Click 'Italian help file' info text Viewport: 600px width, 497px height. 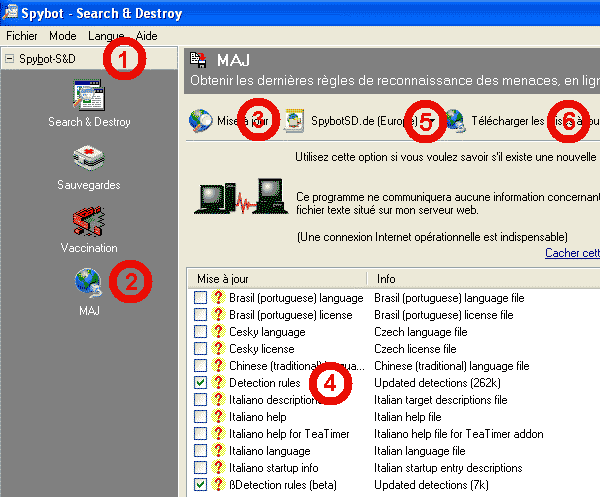click(408, 417)
